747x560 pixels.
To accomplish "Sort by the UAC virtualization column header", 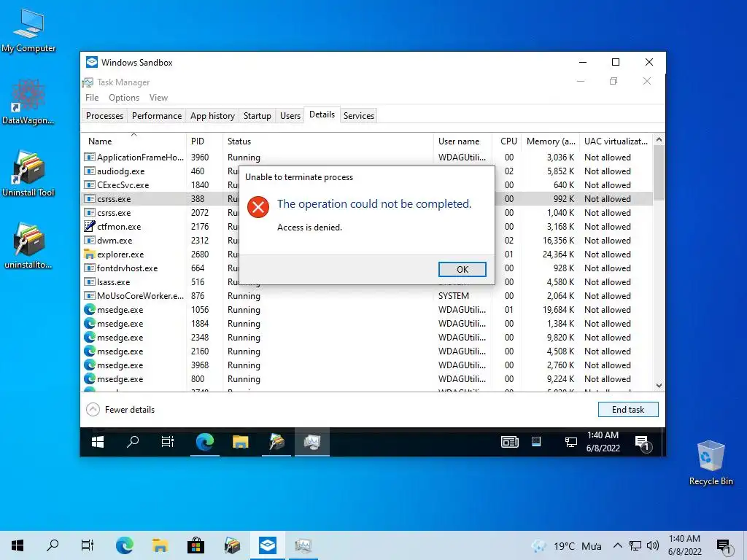I will pos(616,141).
